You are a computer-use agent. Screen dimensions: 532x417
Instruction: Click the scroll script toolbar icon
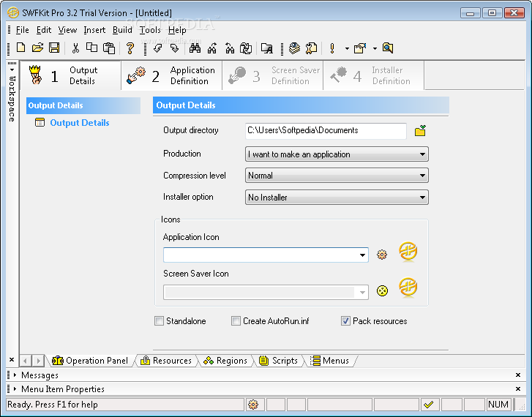311,48
